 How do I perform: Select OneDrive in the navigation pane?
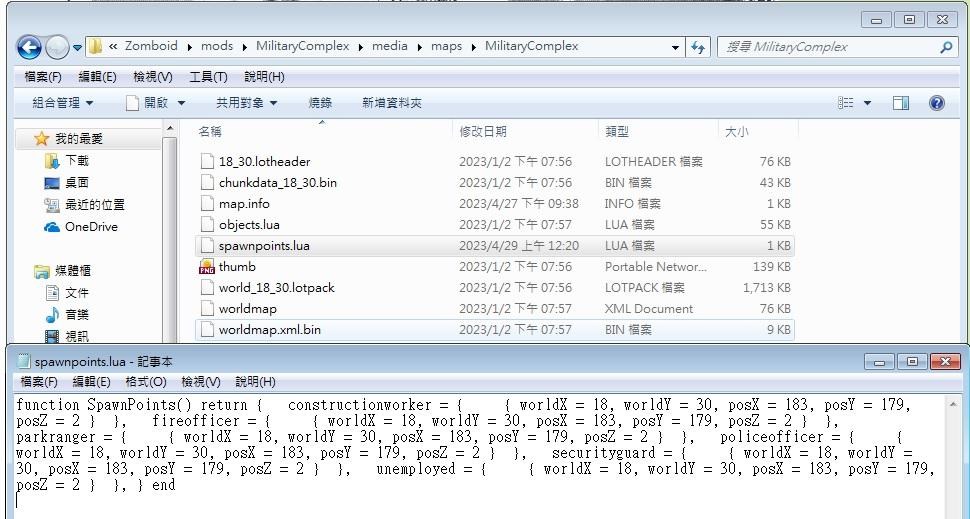[x=91, y=227]
